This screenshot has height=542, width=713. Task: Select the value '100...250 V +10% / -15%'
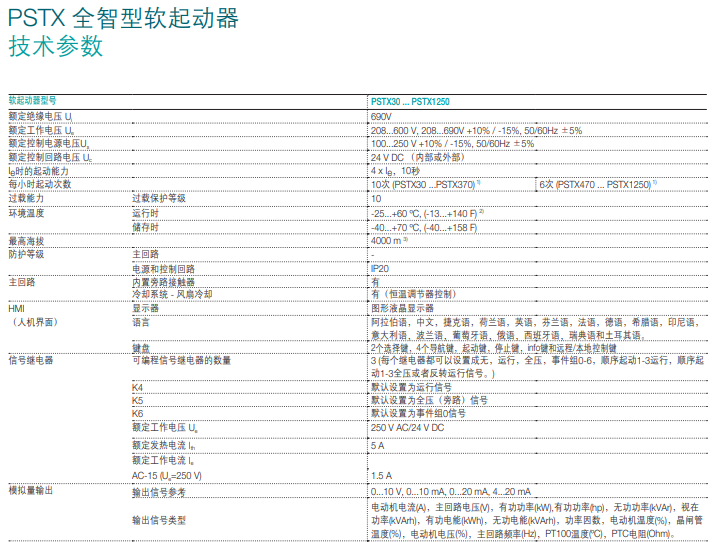(x=421, y=144)
